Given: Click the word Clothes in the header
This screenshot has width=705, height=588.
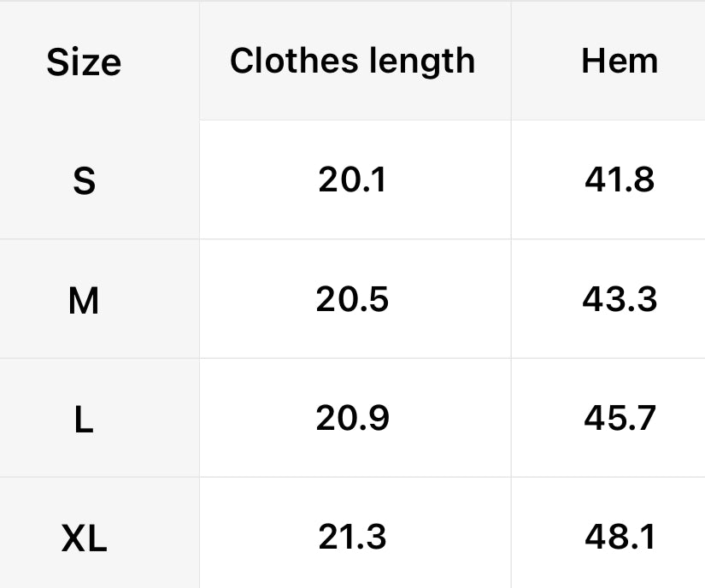Looking at the screenshot, I should click(285, 62).
